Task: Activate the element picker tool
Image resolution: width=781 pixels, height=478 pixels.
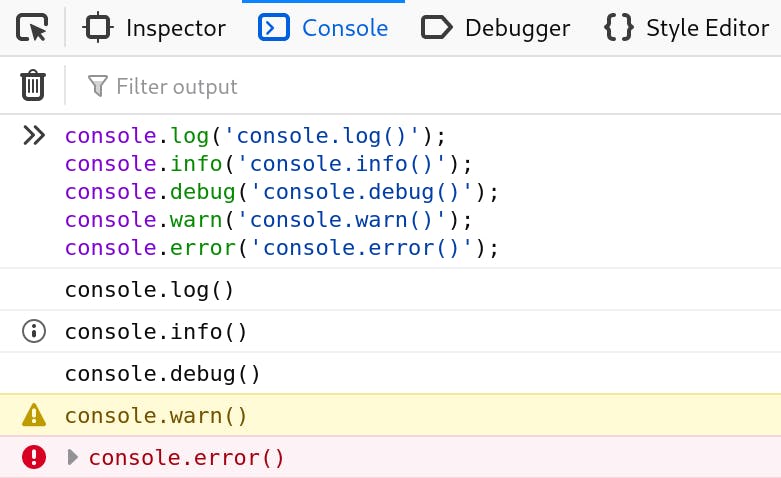Action: tap(33, 28)
